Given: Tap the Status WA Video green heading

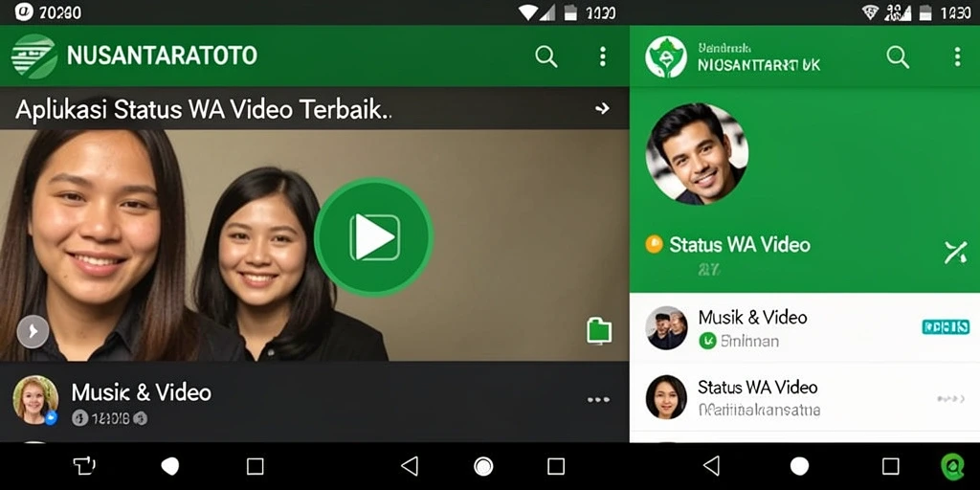Looking at the screenshot, I should [x=740, y=244].
